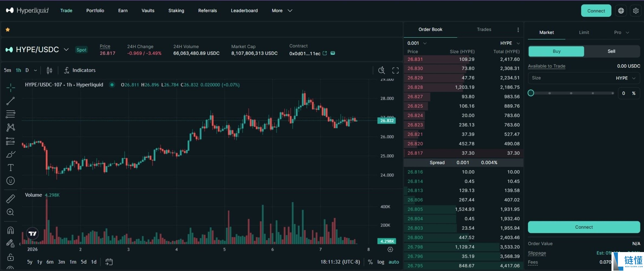Open the Trade page
Image resolution: width=644 pixels, height=271 pixels.
(66, 11)
